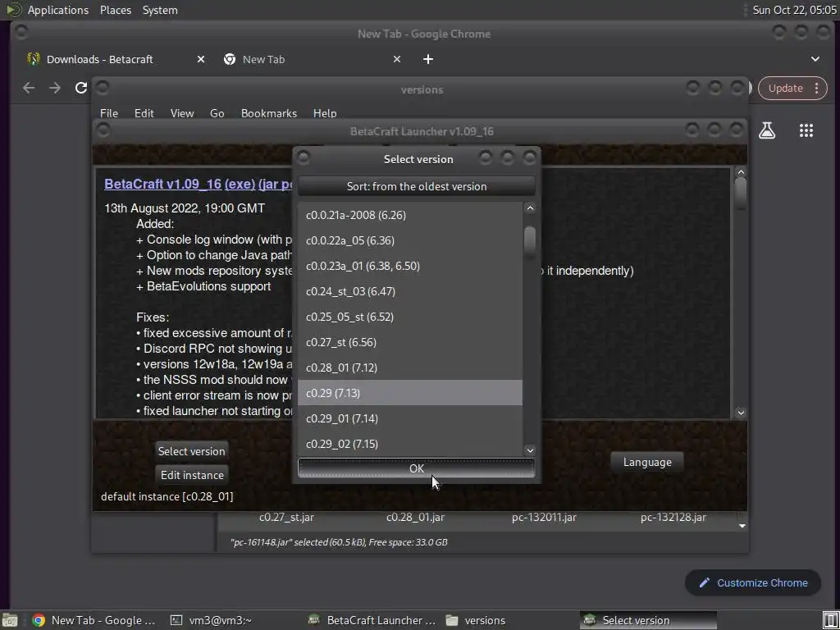This screenshot has height=630, width=840.
Task: Click version list scroll down arrow
Action: coord(530,450)
